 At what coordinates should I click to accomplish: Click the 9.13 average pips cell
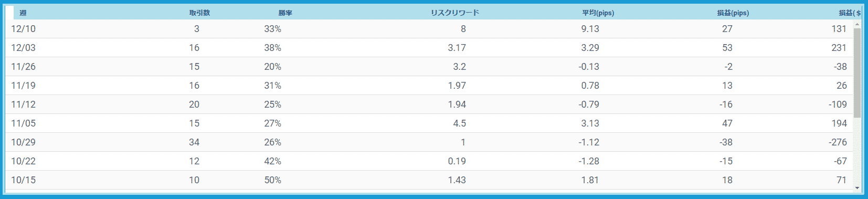(x=590, y=29)
